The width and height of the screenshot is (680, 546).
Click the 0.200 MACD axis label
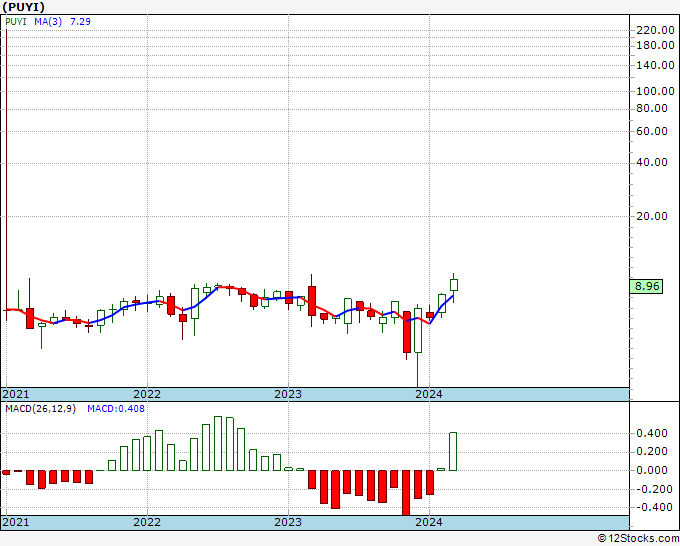pyautogui.click(x=651, y=451)
